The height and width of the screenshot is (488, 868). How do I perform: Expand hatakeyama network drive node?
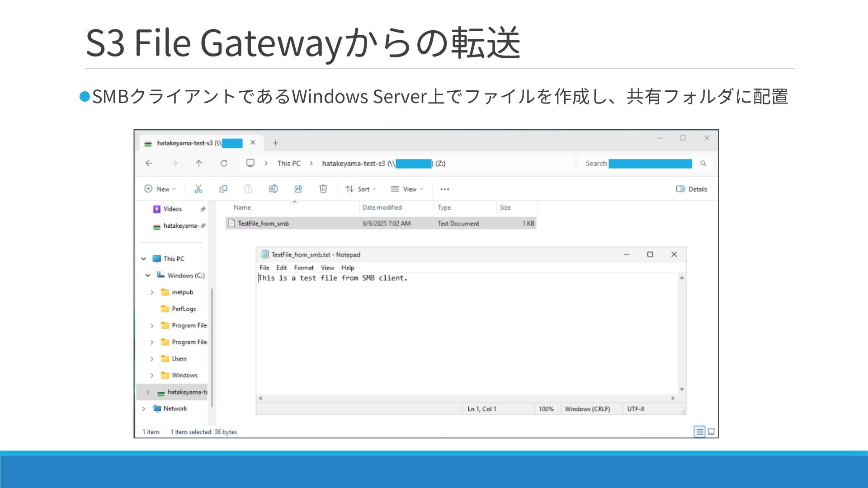coord(148,392)
